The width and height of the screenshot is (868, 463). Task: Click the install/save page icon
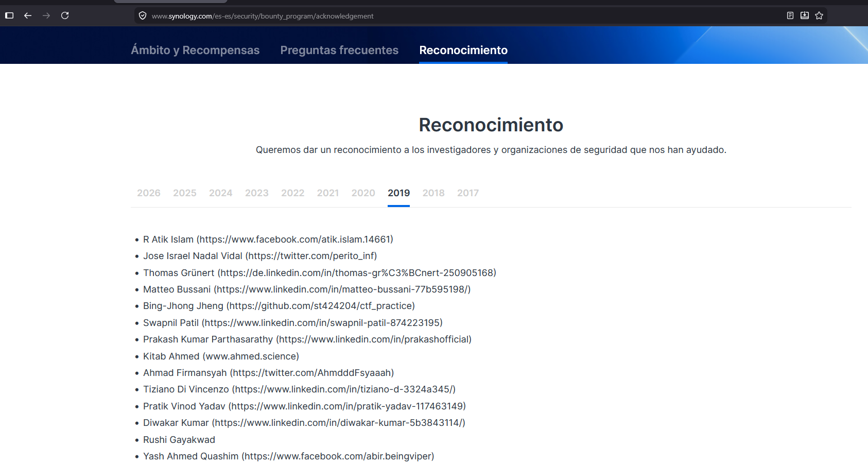pyautogui.click(x=805, y=15)
